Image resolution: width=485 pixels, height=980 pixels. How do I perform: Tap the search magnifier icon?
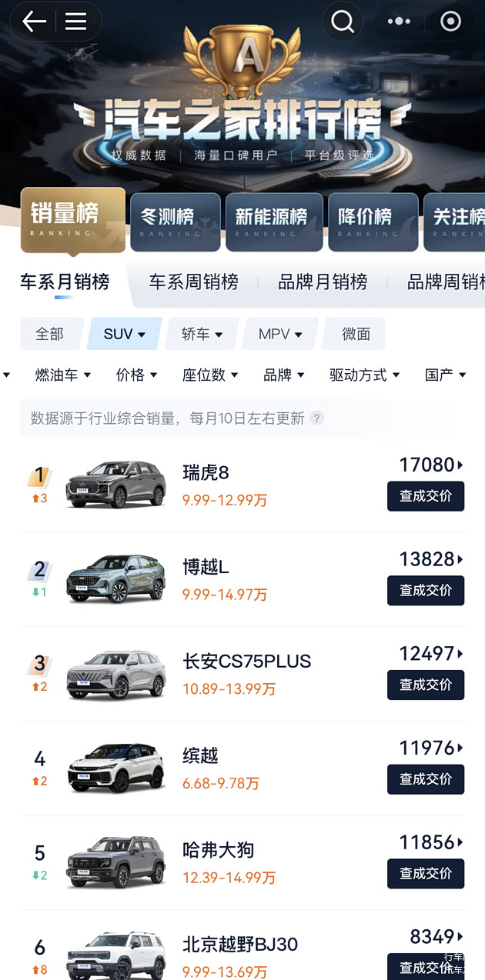tap(343, 22)
